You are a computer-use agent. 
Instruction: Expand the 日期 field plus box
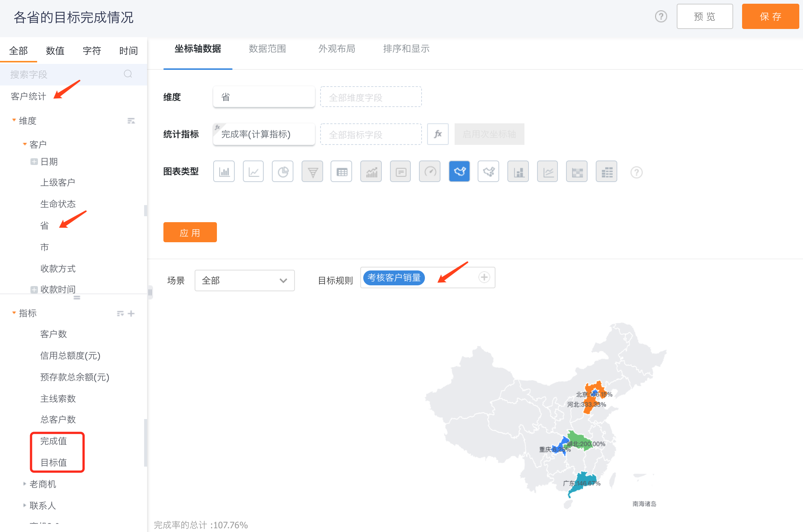pos(34,162)
